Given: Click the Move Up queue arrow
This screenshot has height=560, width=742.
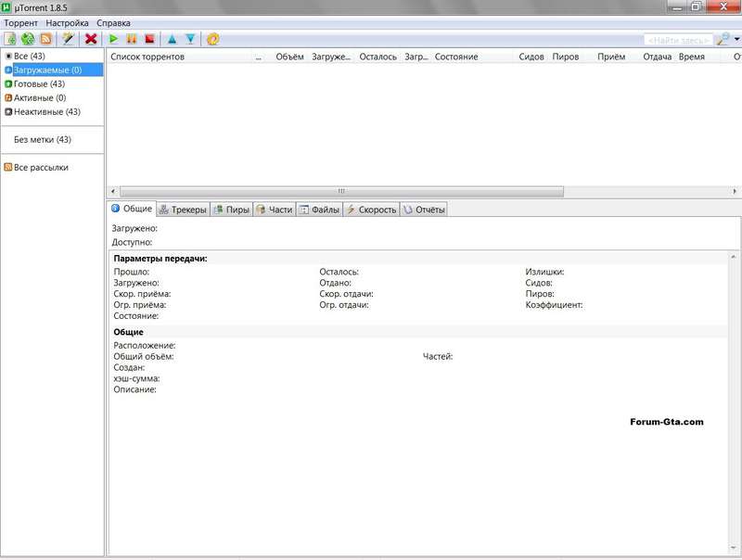Looking at the screenshot, I should tap(172, 39).
